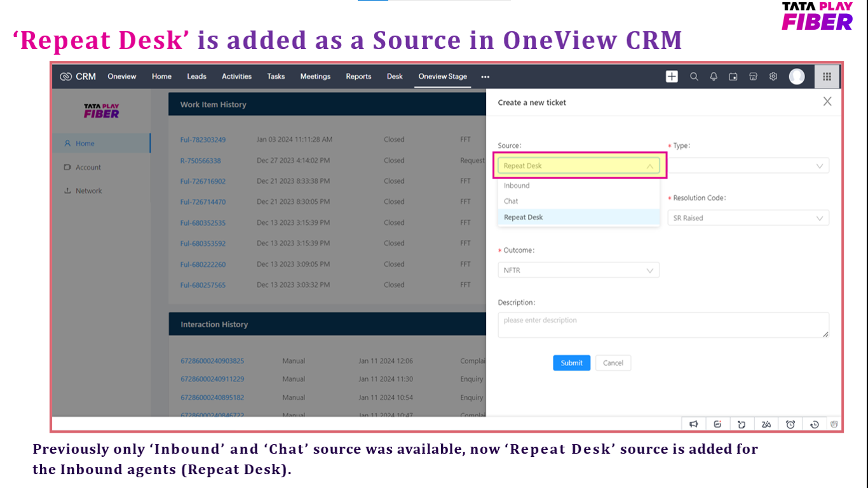The height and width of the screenshot is (488, 868).
Task: Open the apps grid launcher icon
Action: tap(827, 76)
